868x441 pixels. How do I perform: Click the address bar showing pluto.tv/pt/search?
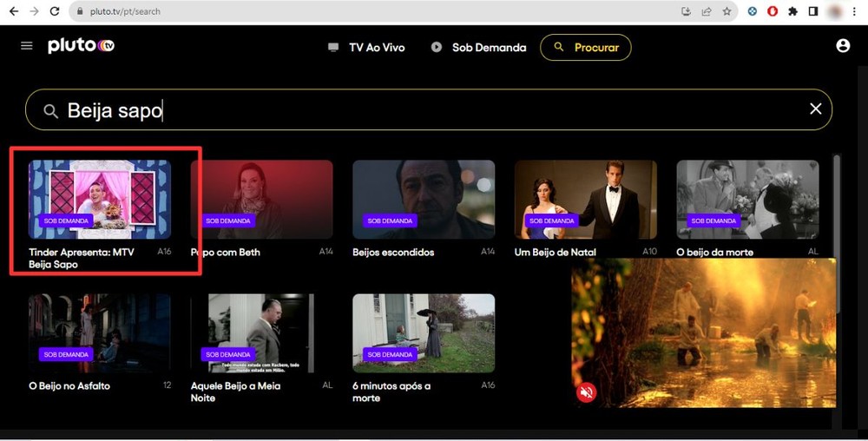403,11
